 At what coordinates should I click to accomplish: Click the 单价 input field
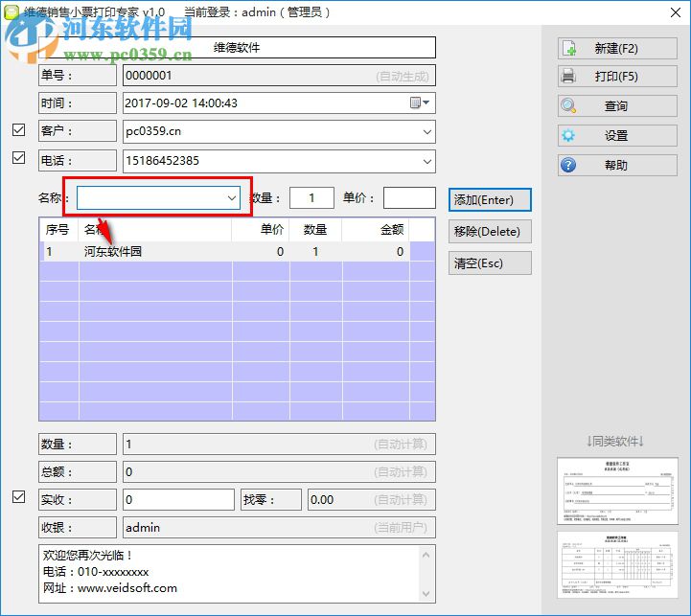409,197
